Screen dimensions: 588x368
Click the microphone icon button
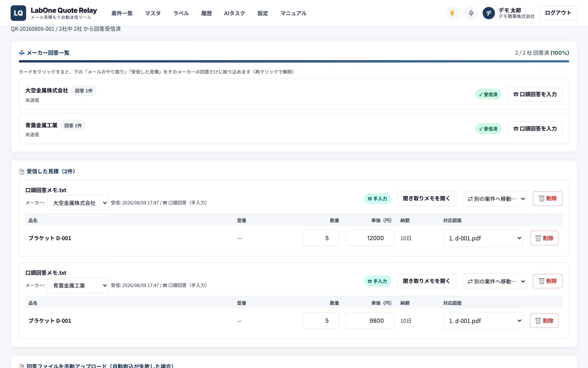tap(471, 13)
